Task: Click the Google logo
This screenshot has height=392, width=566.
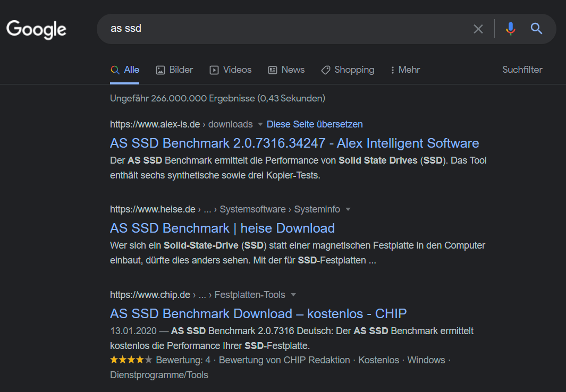Action: pos(36,29)
